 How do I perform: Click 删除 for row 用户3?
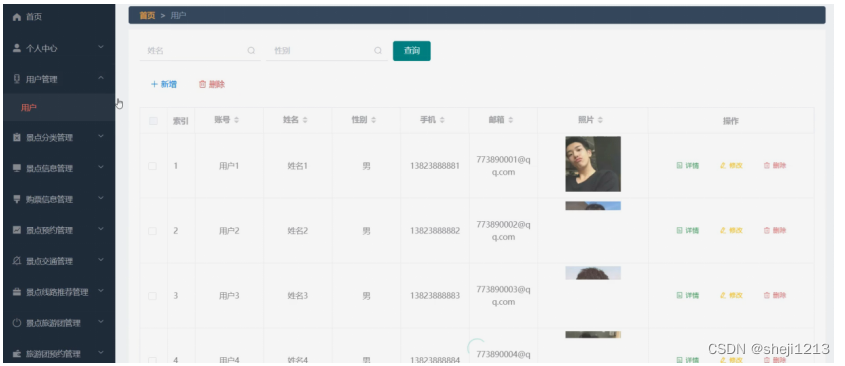tap(775, 296)
